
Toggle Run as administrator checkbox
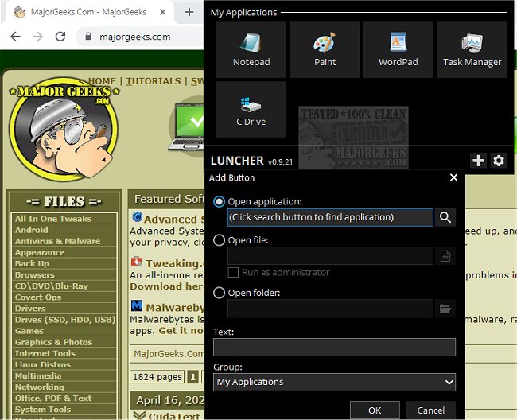(233, 272)
